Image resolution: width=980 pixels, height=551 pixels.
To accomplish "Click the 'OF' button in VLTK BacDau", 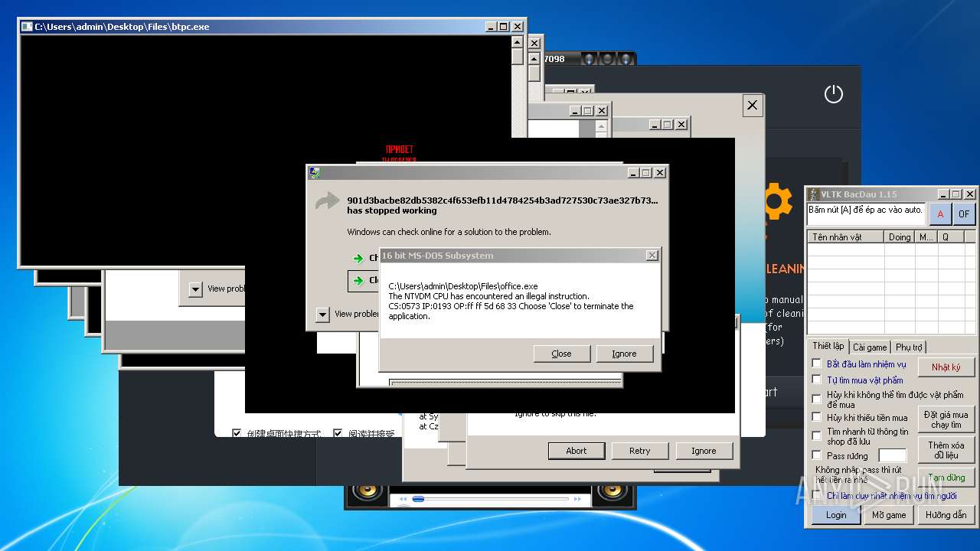I will (964, 214).
